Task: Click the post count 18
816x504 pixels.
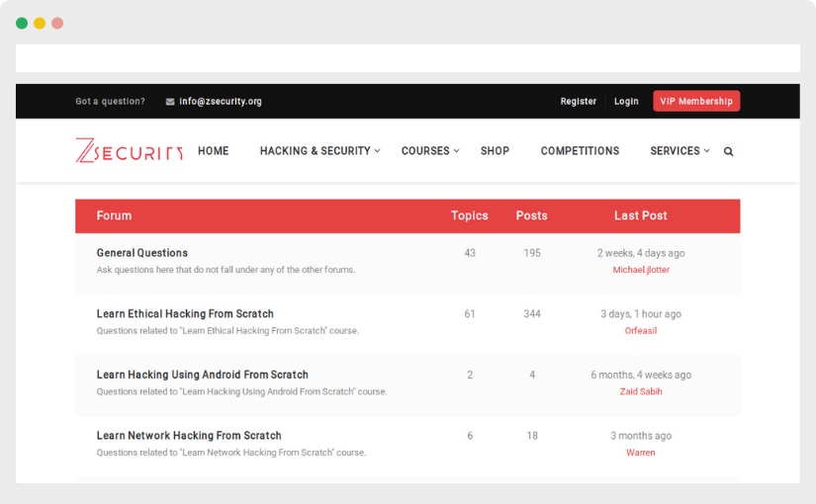Action: 532,436
